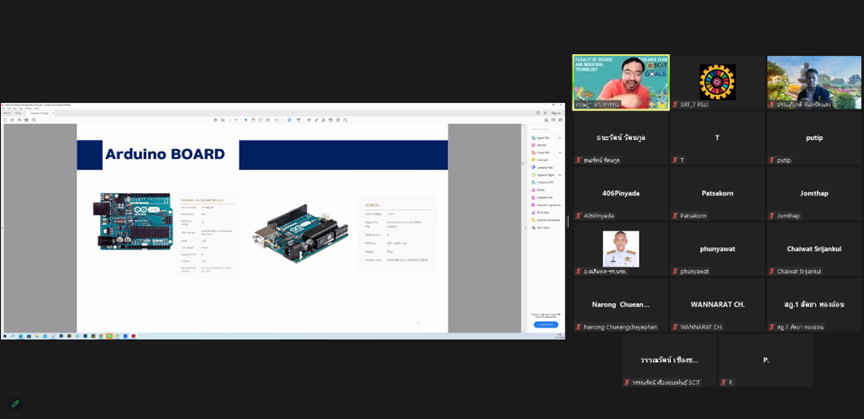Open More Tools in right pane
The height and width of the screenshot is (419, 864).
tap(541, 228)
